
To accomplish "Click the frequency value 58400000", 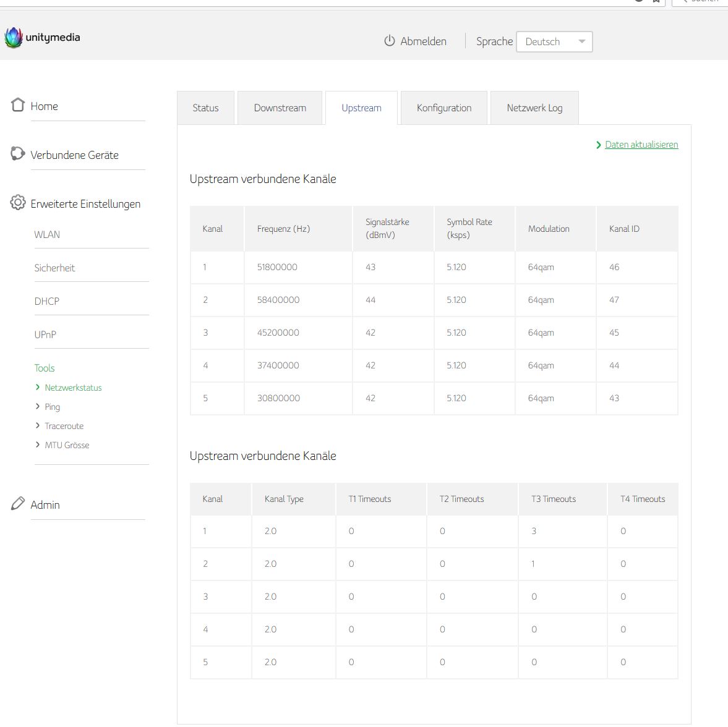I will point(278,300).
